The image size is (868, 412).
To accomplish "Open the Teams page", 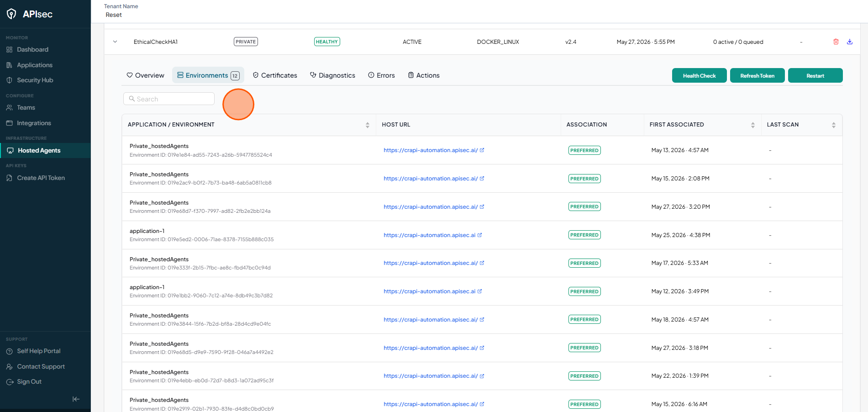I will click(x=26, y=107).
